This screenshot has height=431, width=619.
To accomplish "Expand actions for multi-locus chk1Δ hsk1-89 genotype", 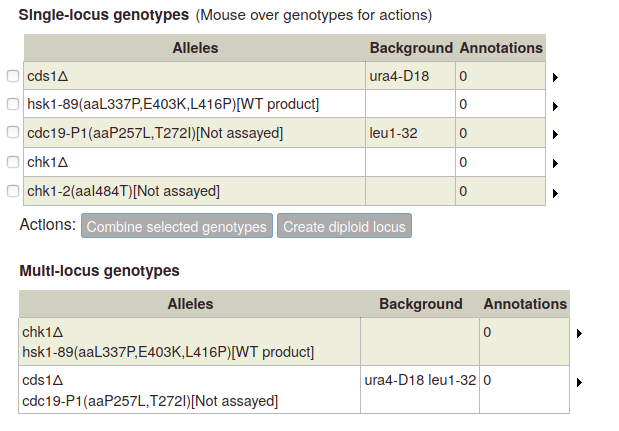I will [x=579, y=334].
